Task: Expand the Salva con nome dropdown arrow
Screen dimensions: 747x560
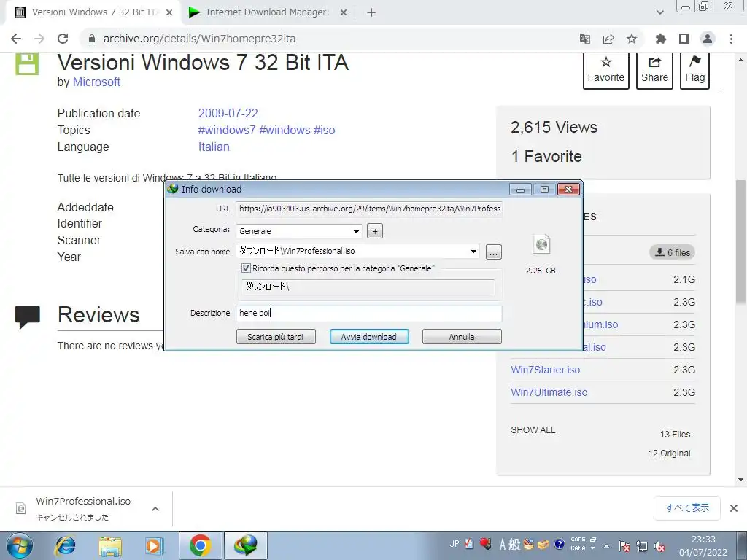Action: [473, 252]
